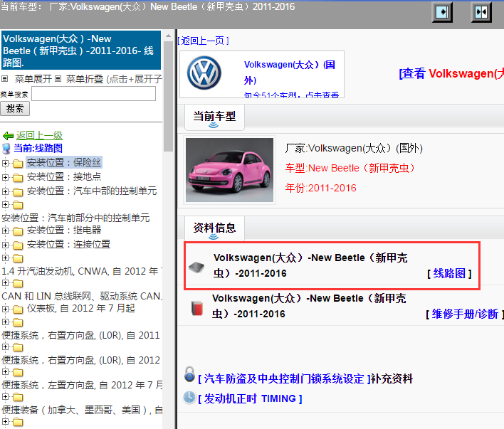Expand node above 1.4 升汽油发动机, CNWA
The height and width of the screenshot is (429, 504).
pyautogui.click(x=5, y=258)
